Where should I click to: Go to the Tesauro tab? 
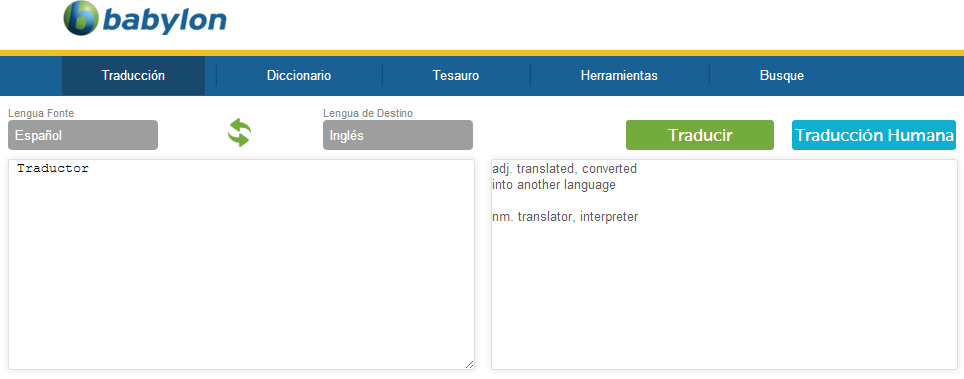pos(456,76)
